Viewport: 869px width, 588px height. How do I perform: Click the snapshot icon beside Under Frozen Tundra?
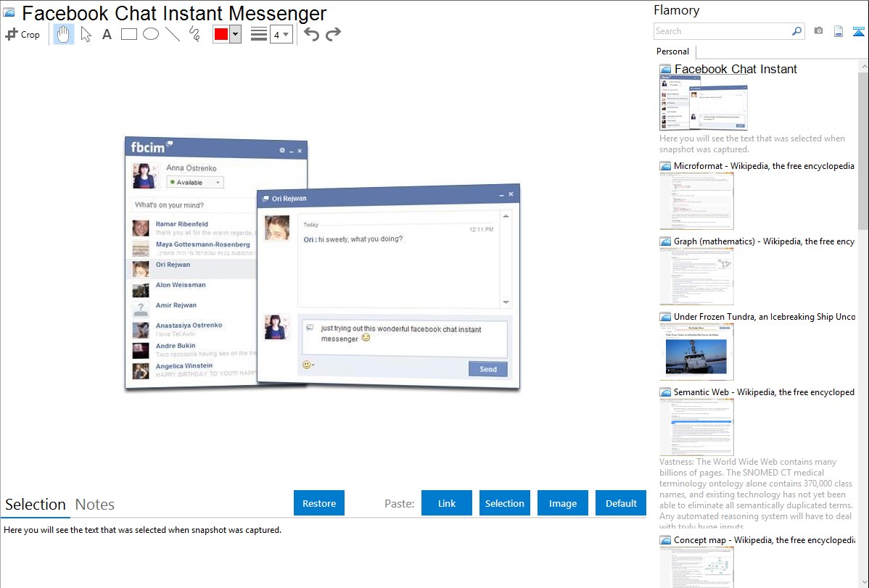point(665,317)
